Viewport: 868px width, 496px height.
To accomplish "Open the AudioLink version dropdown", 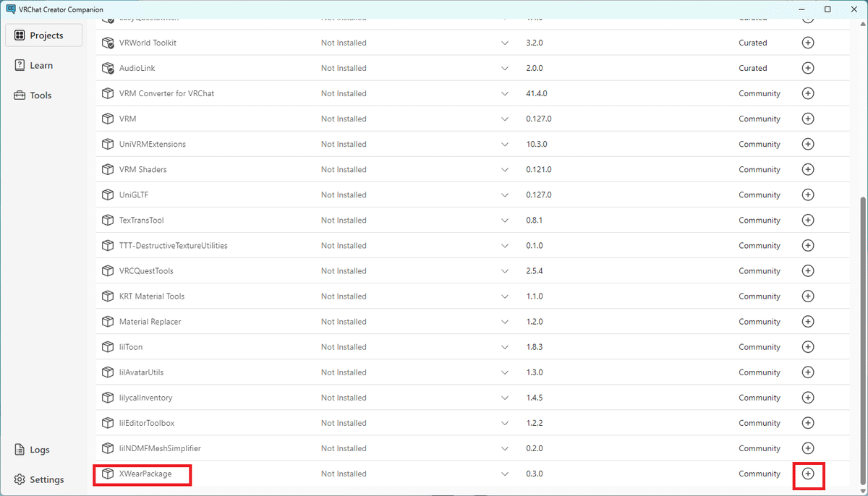I will point(505,68).
